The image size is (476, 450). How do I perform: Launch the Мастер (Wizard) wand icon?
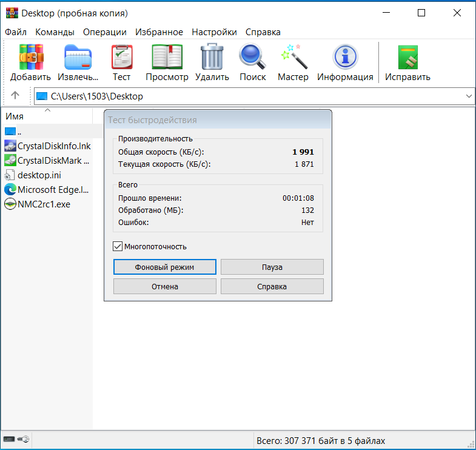pos(293,57)
